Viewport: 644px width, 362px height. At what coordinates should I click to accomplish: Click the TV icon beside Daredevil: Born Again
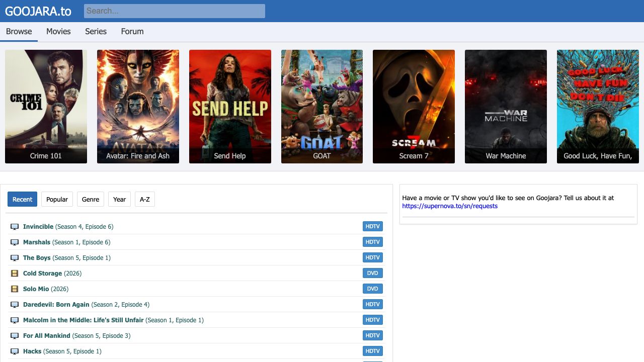[x=15, y=305]
